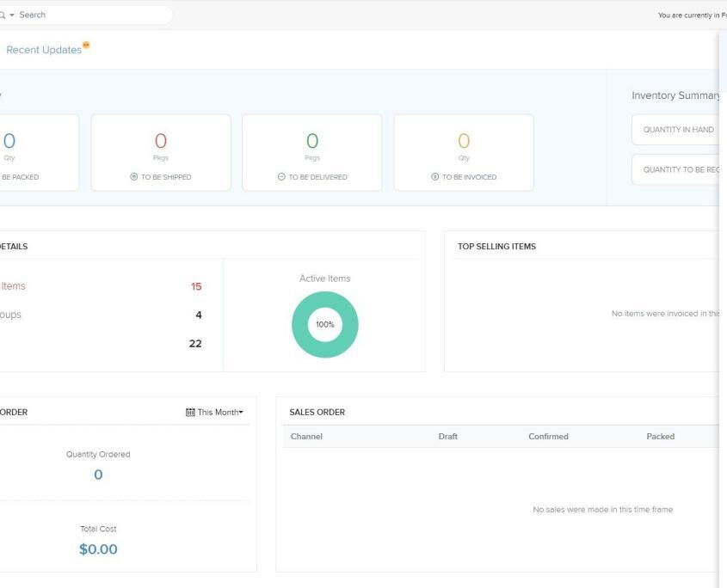Open the To Be Delivered count card

(312, 152)
